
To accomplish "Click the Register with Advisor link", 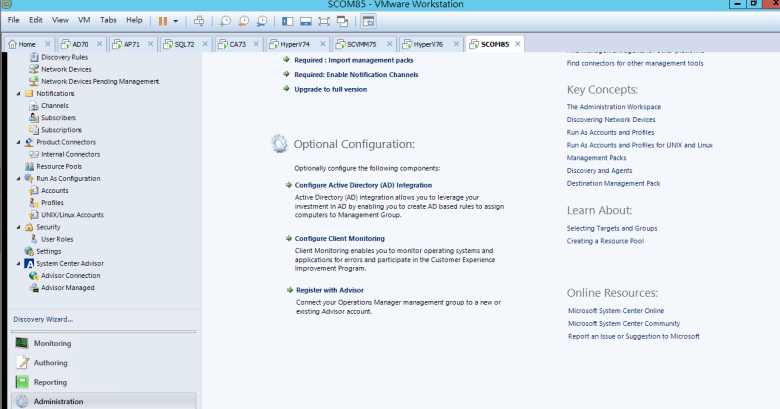I will 329,290.
